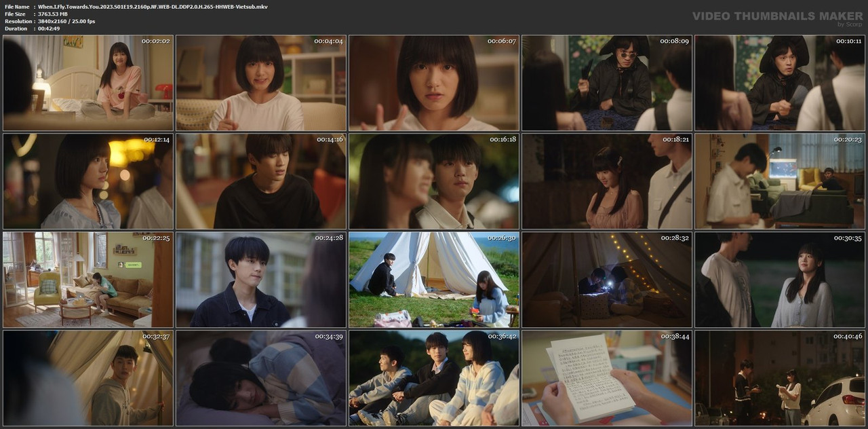Viewport: 868px width, 429px height.
Task: Click the Duration label
Action: tap(16, 29)
